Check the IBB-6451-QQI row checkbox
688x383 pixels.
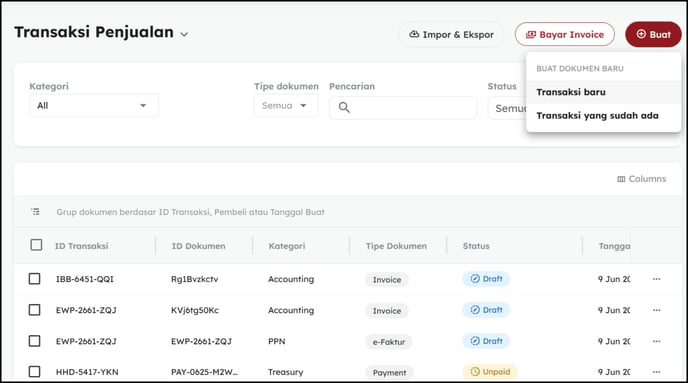coord(35,279)
